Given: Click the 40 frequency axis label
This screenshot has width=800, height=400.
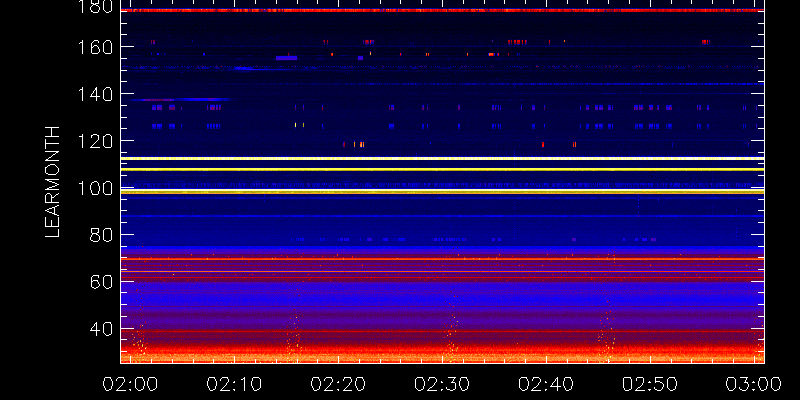Looking at the screenshot, I should [102, 329].
